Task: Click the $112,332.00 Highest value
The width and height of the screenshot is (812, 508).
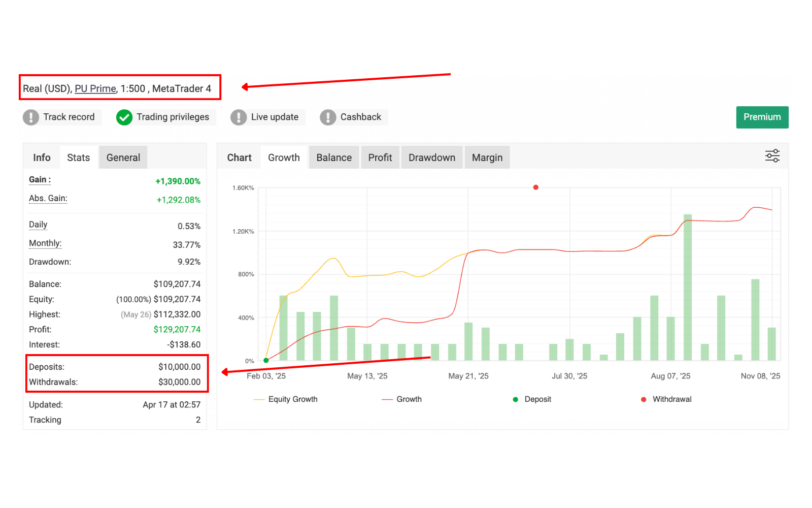Action: point(177,315)
